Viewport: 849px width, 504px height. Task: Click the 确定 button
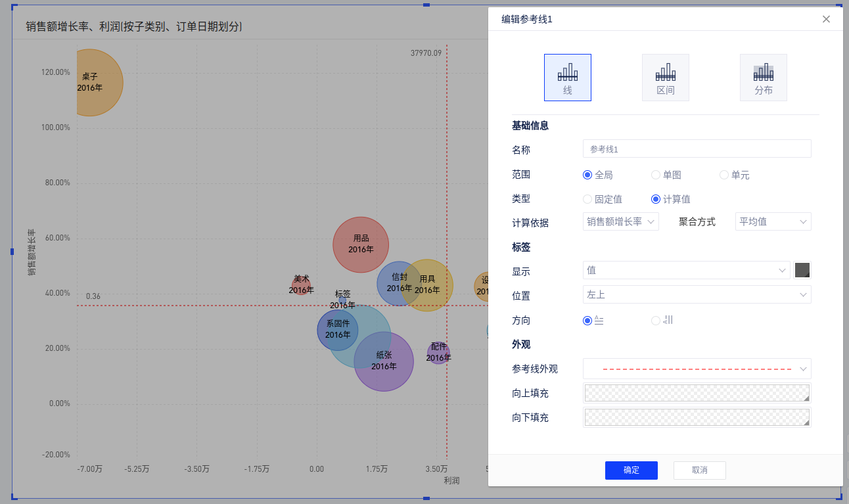[631, 470]
